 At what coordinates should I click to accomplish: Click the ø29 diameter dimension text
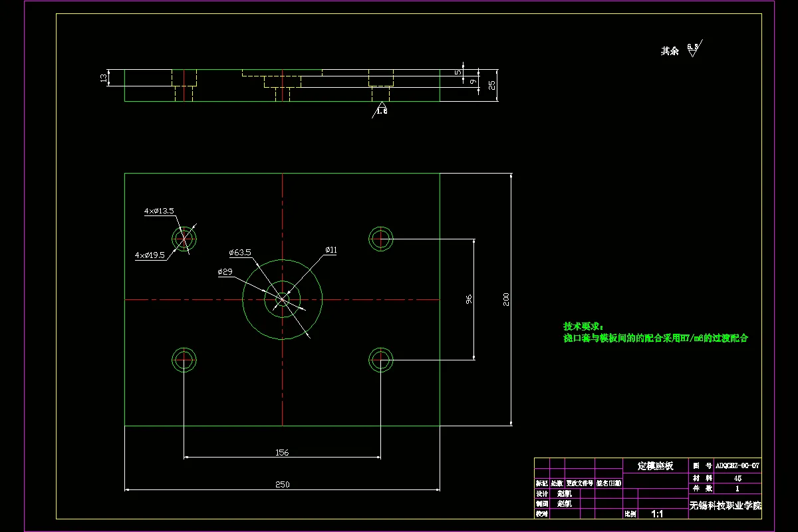tap(225, 272)
